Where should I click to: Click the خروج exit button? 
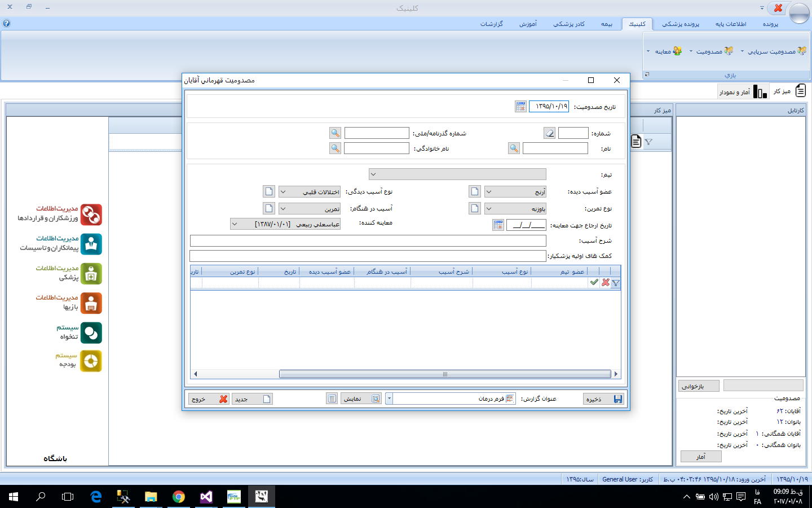[208, 399]
